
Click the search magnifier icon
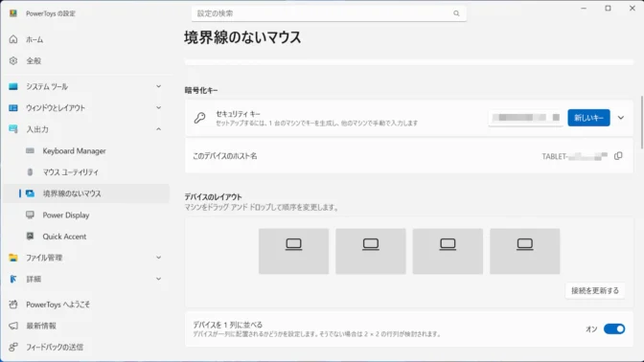coord(456,13)
